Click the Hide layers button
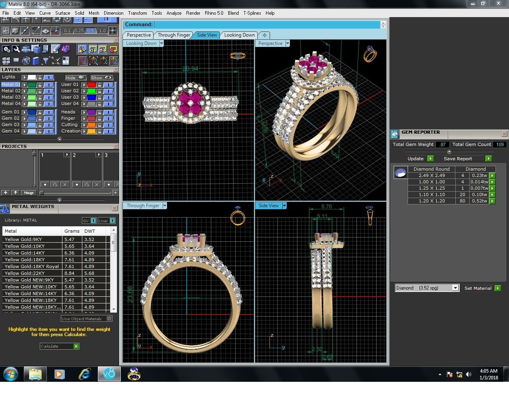This screenshot has width=509, height=420. (76, 78)
